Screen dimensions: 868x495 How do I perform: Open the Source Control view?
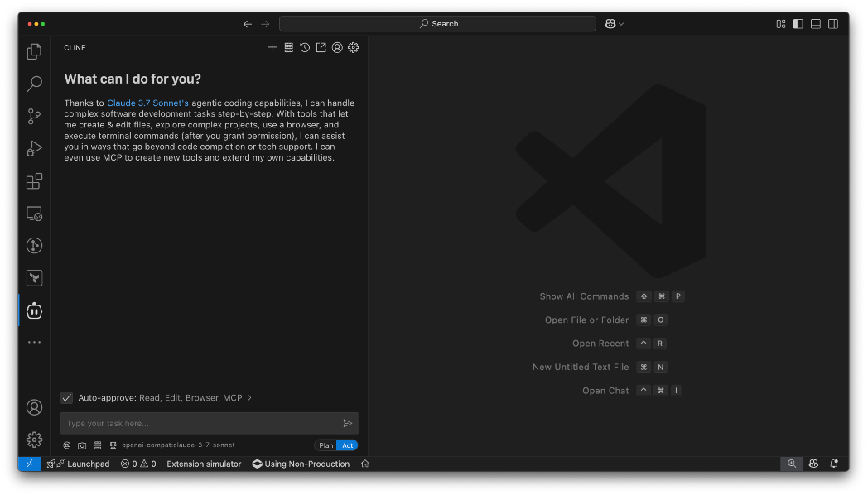click(34, 116)
